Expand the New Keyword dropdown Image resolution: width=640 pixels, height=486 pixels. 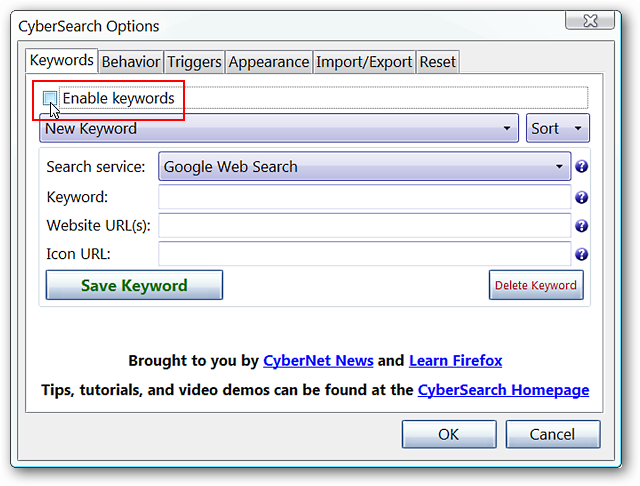coord(279,129)
